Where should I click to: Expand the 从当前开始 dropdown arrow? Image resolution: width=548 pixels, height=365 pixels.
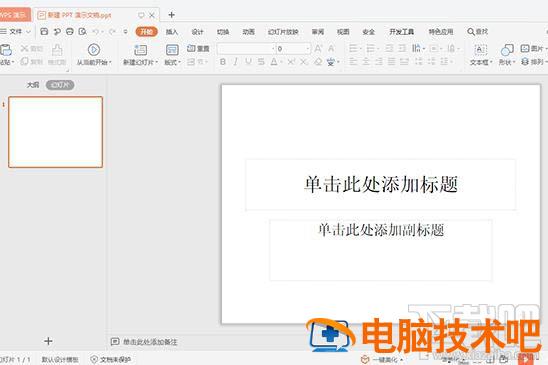click(x=110, y=63)
